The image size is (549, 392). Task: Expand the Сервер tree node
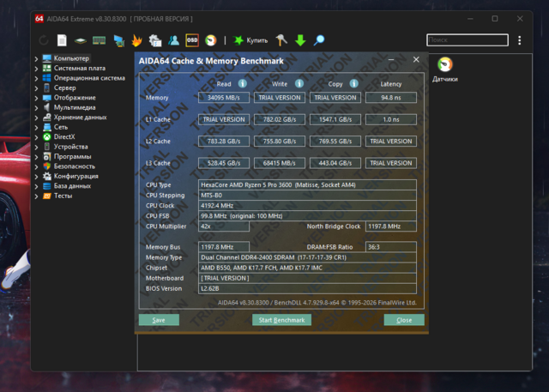coord(36,88)
